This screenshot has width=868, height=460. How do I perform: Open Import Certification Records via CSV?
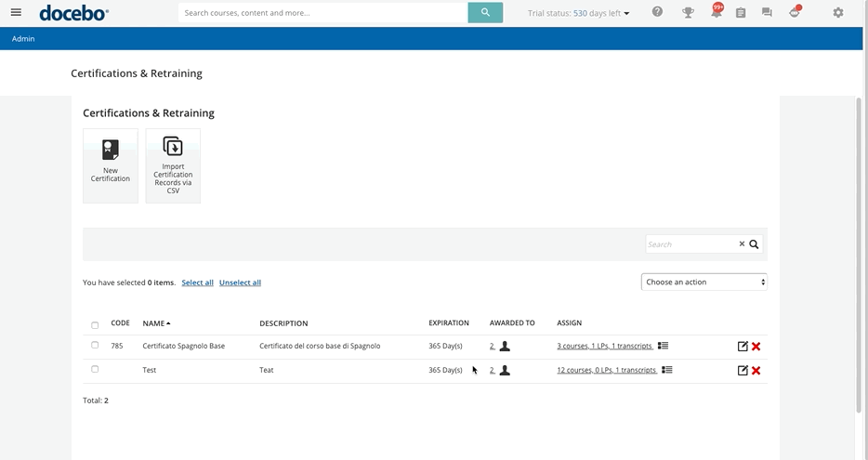coord(173,165)
